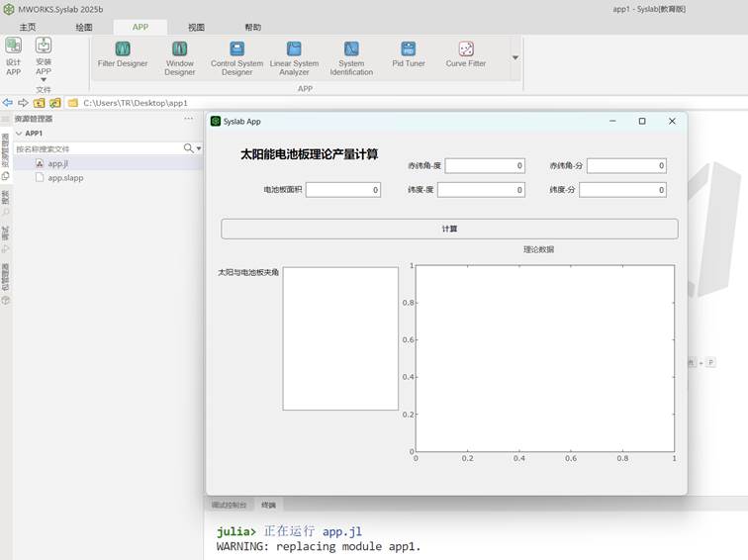
Task: Click the search magnifier icon
Action: [188, 148]
